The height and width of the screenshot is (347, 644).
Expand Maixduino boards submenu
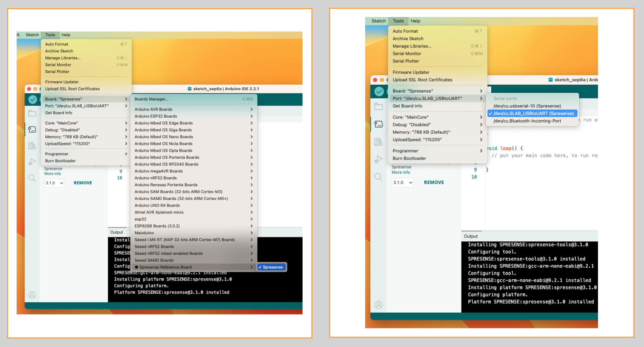click(x=194, y=233)
